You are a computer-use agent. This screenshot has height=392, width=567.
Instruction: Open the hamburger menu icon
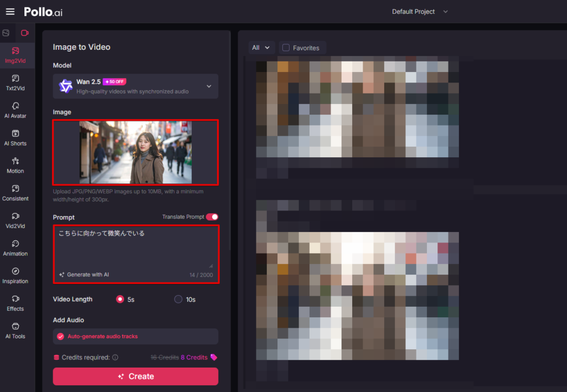[x=10, y=12]
